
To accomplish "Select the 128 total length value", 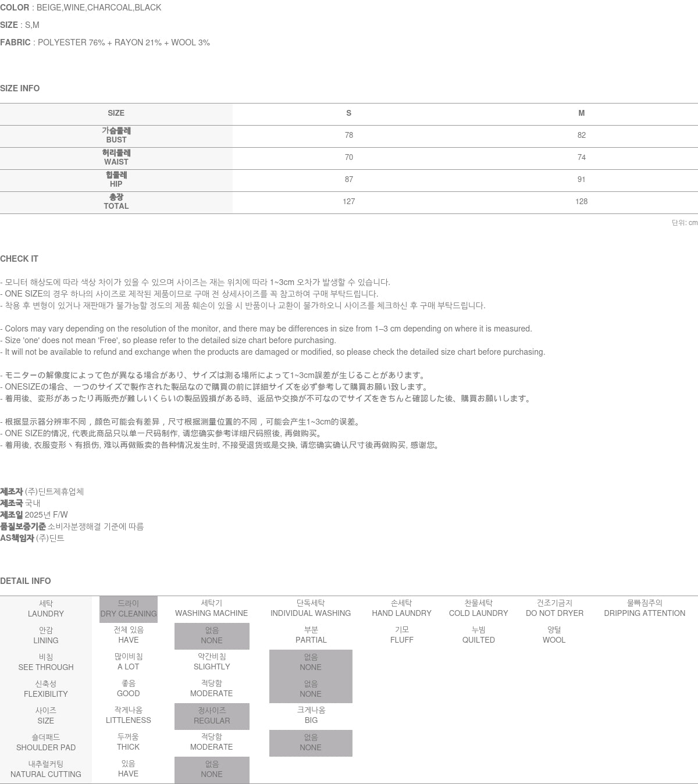I will [581, 202].
